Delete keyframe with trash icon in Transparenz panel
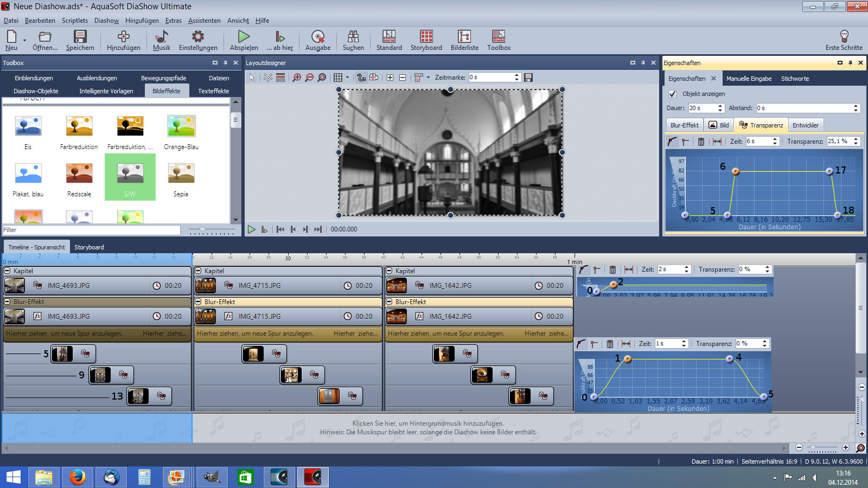This screenshot has width=868, height=488. click(x=701, y=142)
